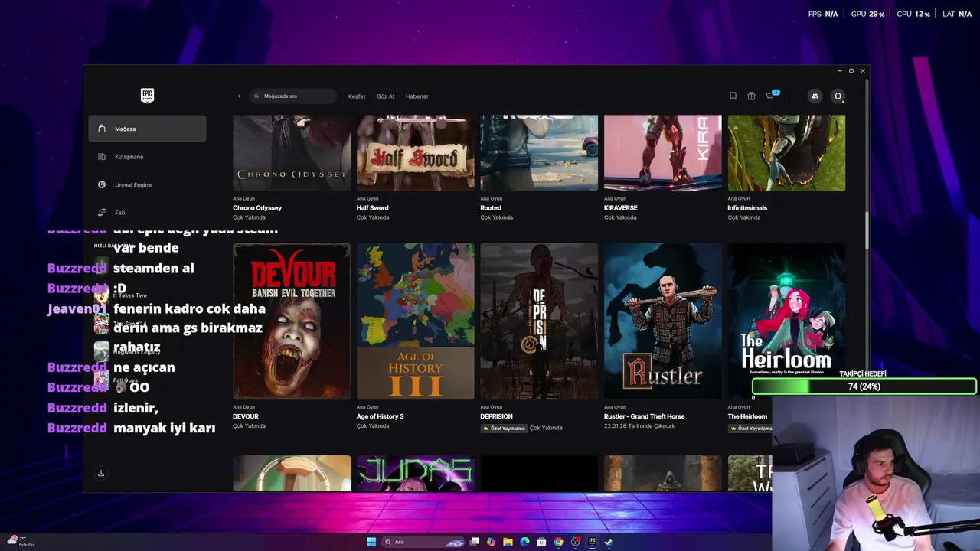This screenshot has height=551, width=980.
Task: Click the Fab sidebar icon
Action: pyautogui.click(x=102, y=213)
